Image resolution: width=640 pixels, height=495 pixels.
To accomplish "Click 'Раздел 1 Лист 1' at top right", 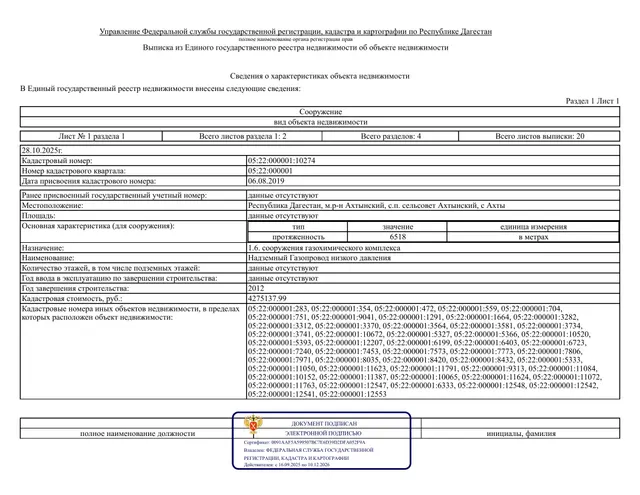I will 592,101.
